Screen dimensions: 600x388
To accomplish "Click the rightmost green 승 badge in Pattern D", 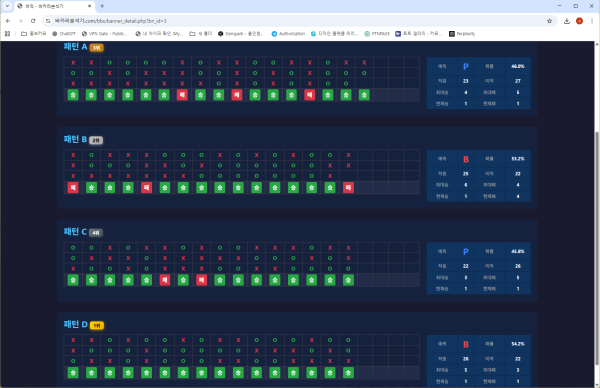I will (348, 373).
